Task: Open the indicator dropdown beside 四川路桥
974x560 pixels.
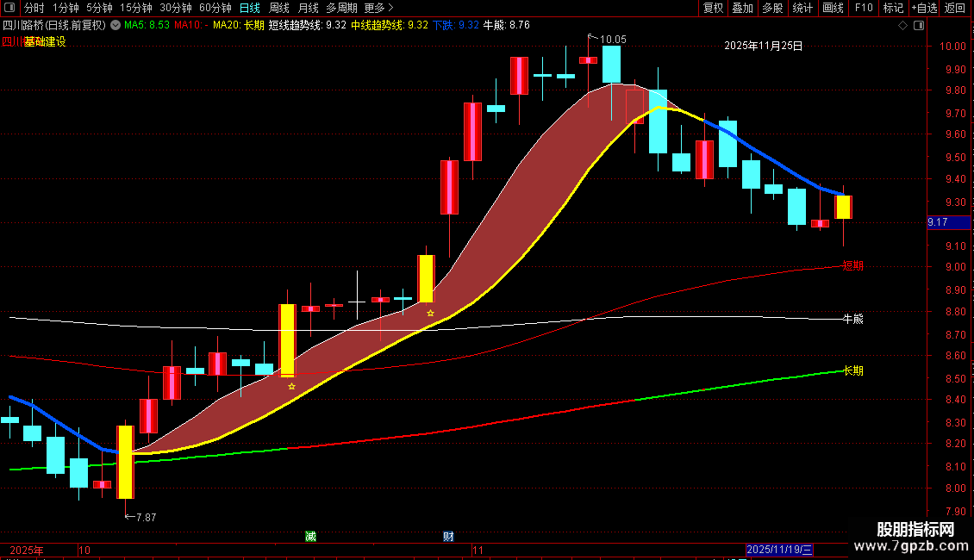Action: [116, 26]
